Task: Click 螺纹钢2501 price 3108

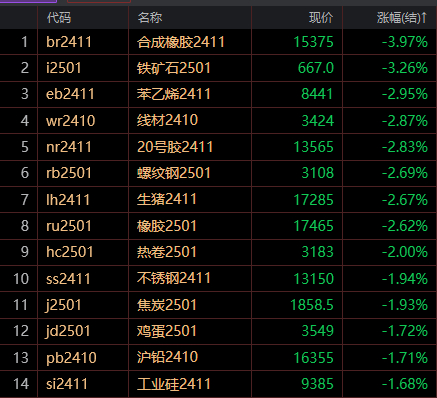Action: (317, 173)
